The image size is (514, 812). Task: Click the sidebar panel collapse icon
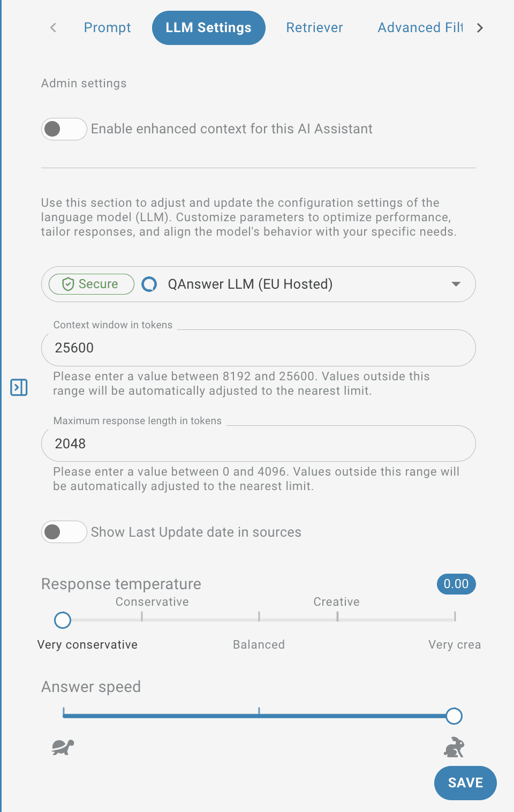pos(19,387)
